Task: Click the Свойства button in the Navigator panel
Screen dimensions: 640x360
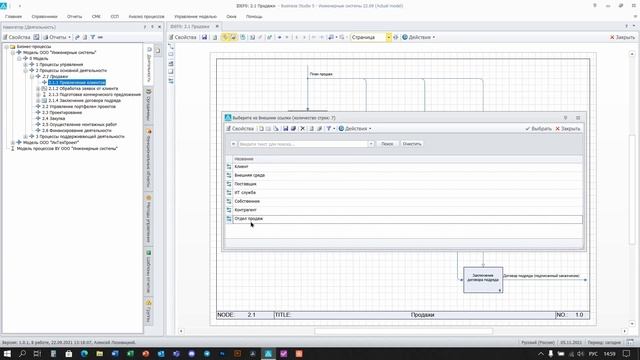Action: [17, 37]
